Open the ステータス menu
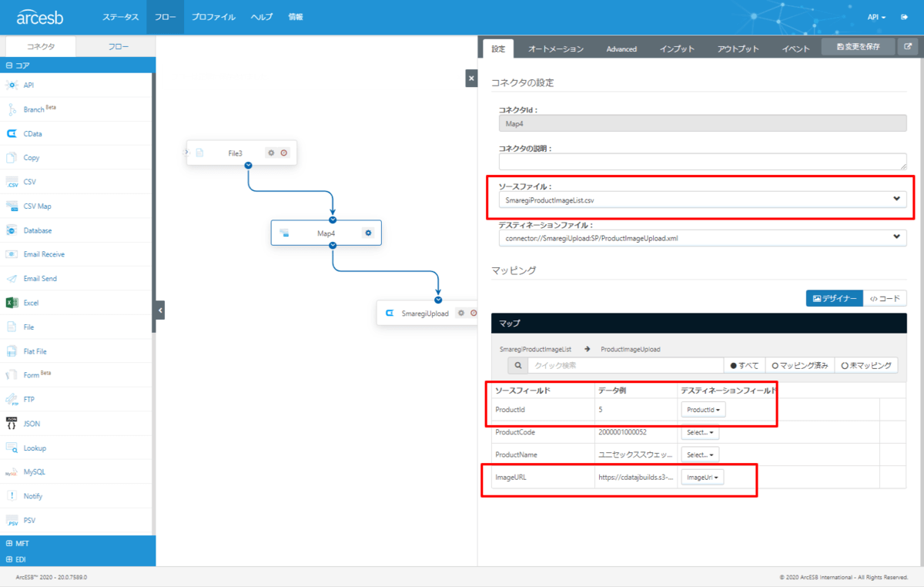The image size is (924, 587). click(x=120, y=17)
